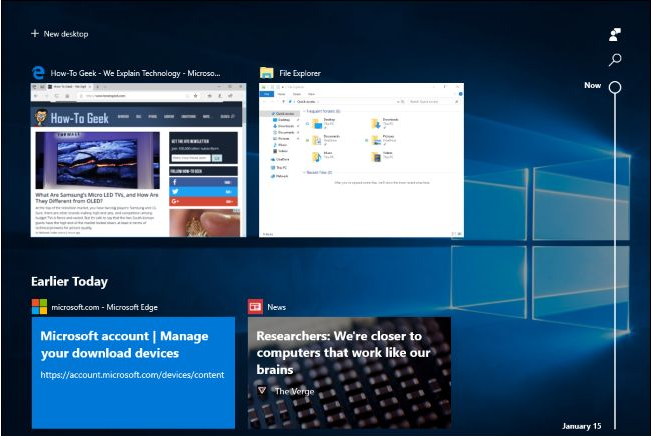Select the Now marker on the timeline

click(x=615, y=87)
